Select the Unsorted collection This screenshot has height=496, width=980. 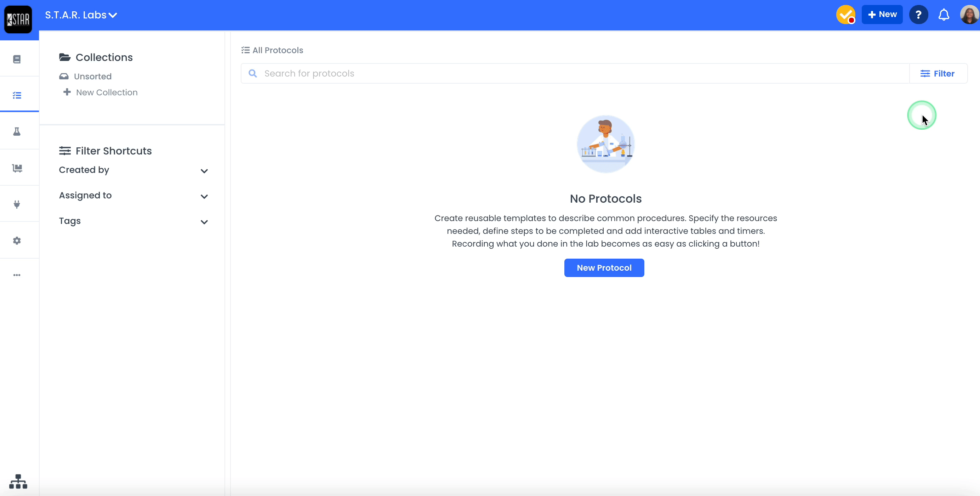(x=92, y=77)
